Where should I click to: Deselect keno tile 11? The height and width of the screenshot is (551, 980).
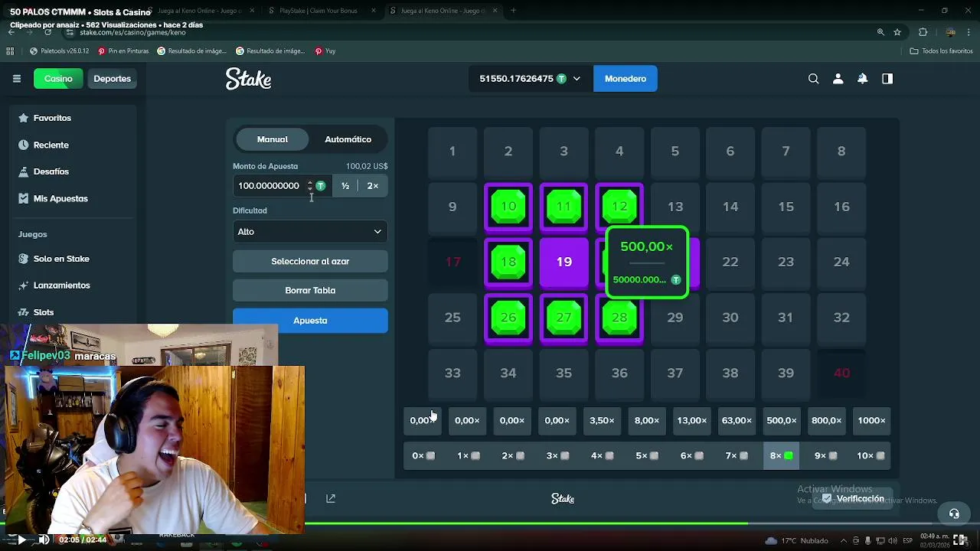coord(563,207)
